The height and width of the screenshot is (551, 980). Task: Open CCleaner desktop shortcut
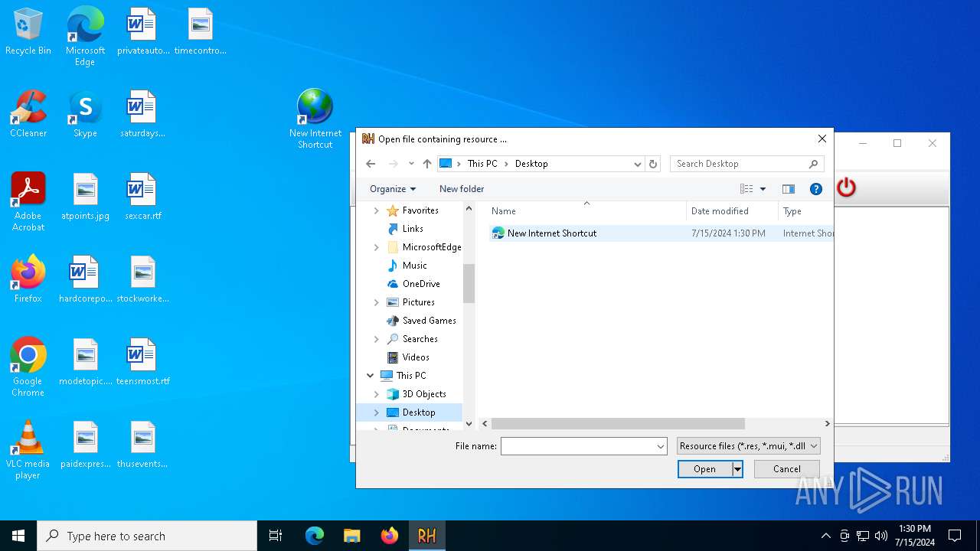[x=28, y=114]
